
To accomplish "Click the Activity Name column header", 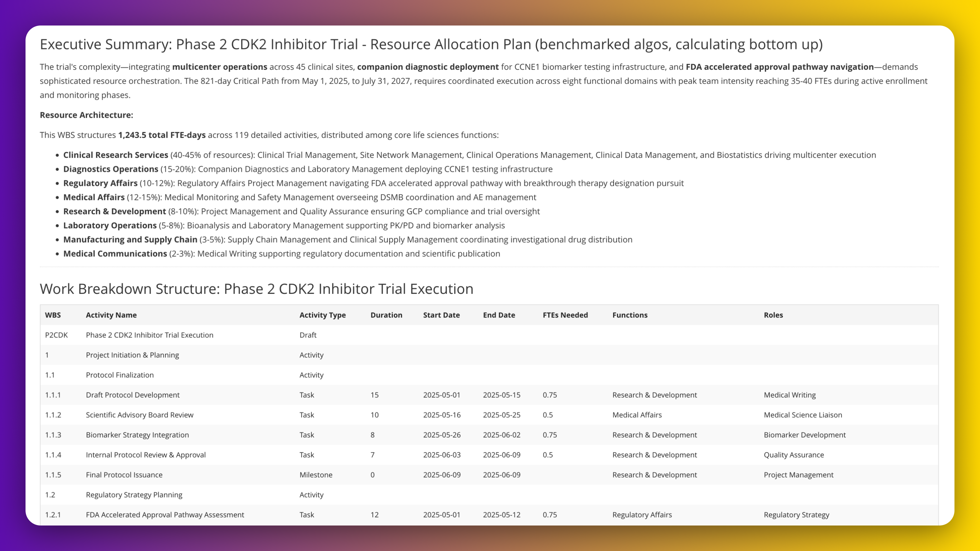I will [x=111, y=315].
